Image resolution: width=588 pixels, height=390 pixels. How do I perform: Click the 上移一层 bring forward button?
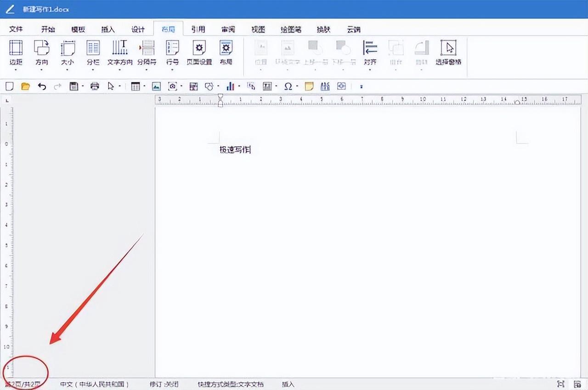(x=316, y=54)
